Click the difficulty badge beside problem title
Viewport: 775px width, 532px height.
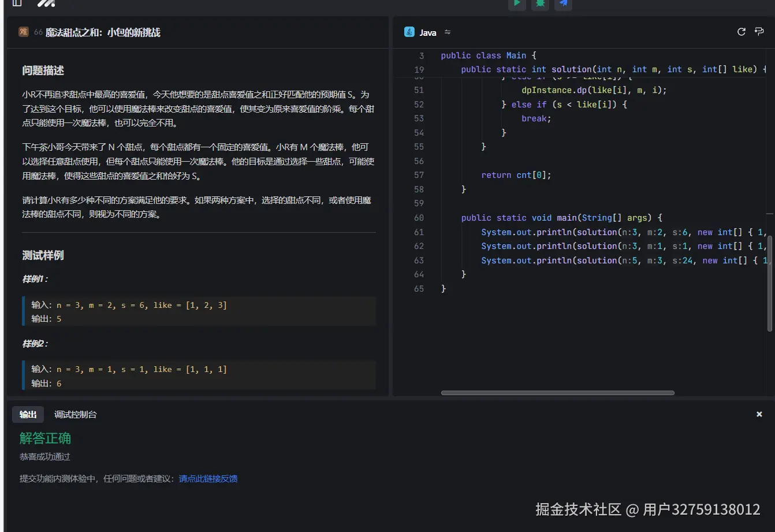pos(24,32)
